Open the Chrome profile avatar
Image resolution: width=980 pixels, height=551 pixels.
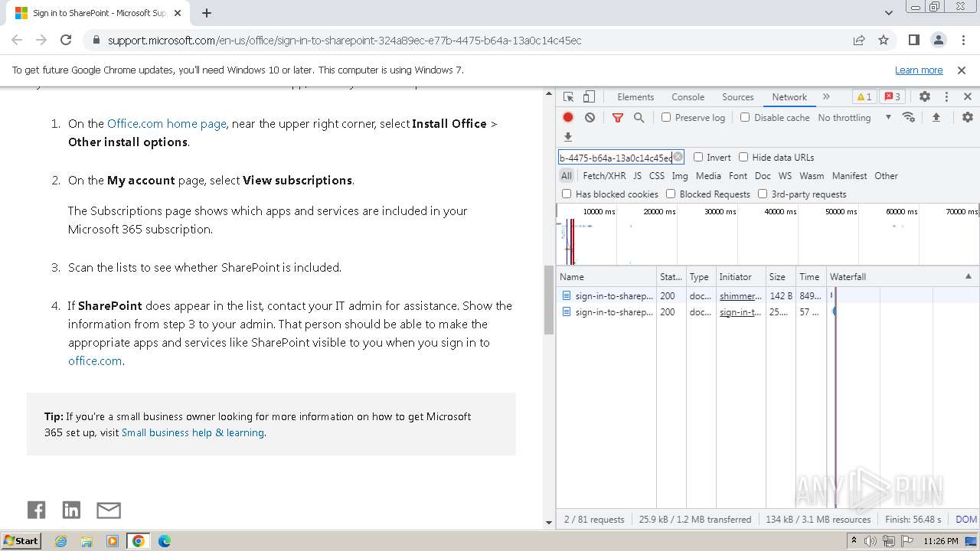click(x=939, y=40)
